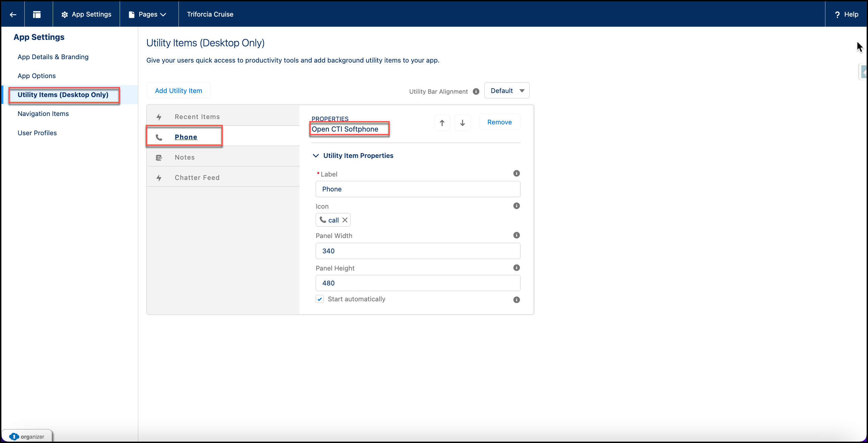The height and width of the screenshot is (443, 868).
Task: Toggle the Start automatically checkbox
Action: pyautogui.click(x=320, y=299)
